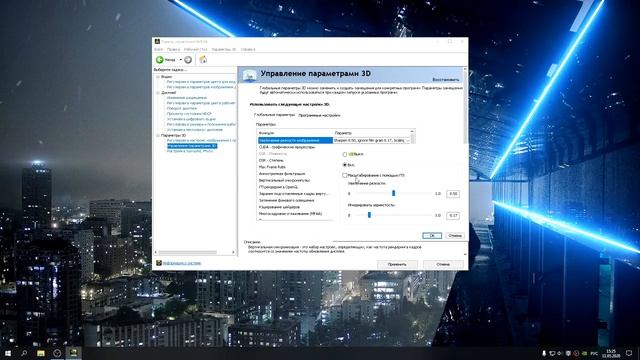Click the NVIDIA system information icon

[159, 263]
